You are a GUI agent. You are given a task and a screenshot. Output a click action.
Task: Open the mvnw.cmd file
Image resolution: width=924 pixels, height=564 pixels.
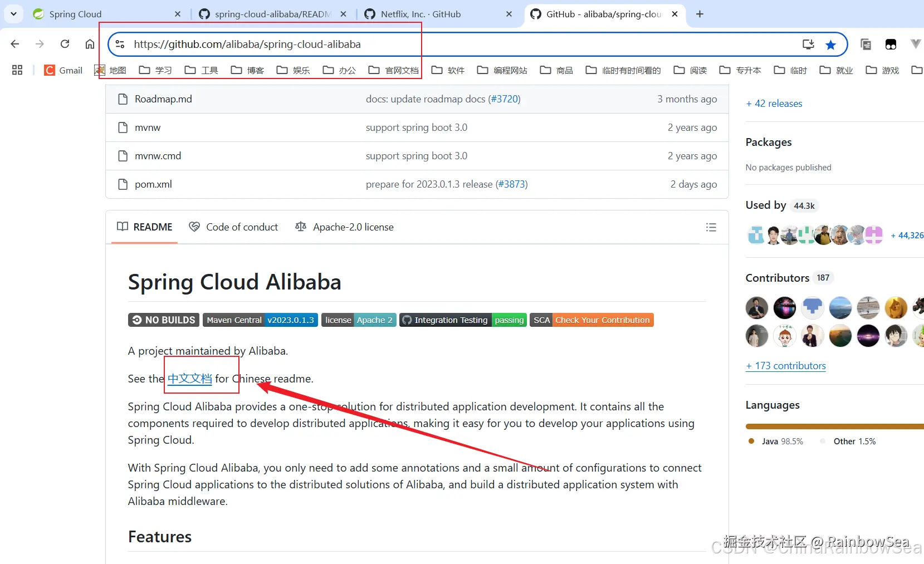[158, 156]
